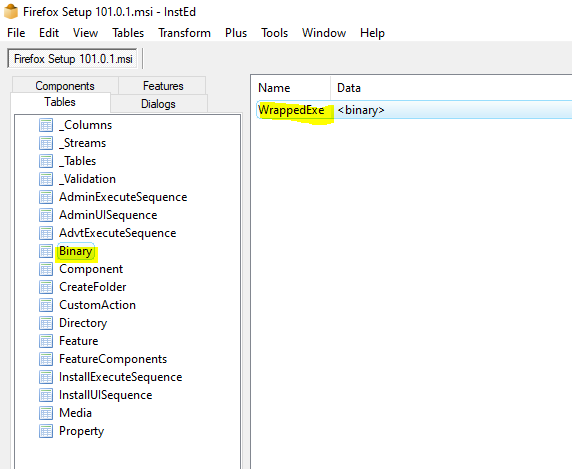This screenshot has width=572, height=469.
Task: Click the _Validation table icon
Action: point(46,179)
